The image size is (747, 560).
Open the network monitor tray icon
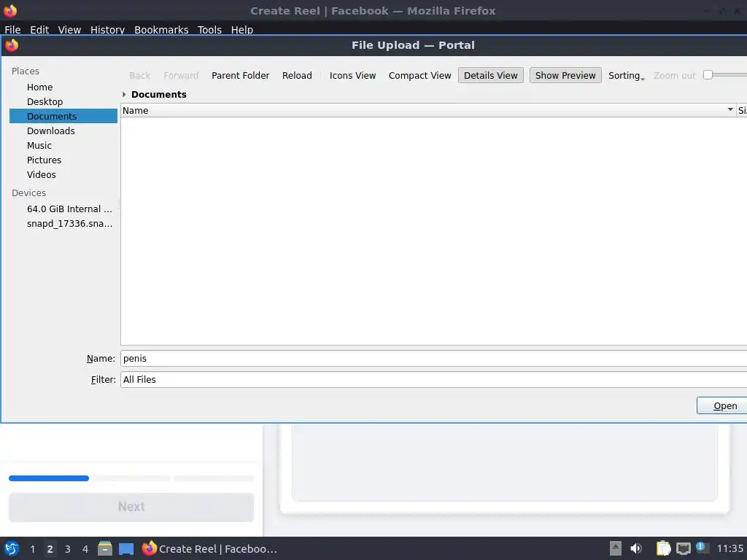[683, 548]
